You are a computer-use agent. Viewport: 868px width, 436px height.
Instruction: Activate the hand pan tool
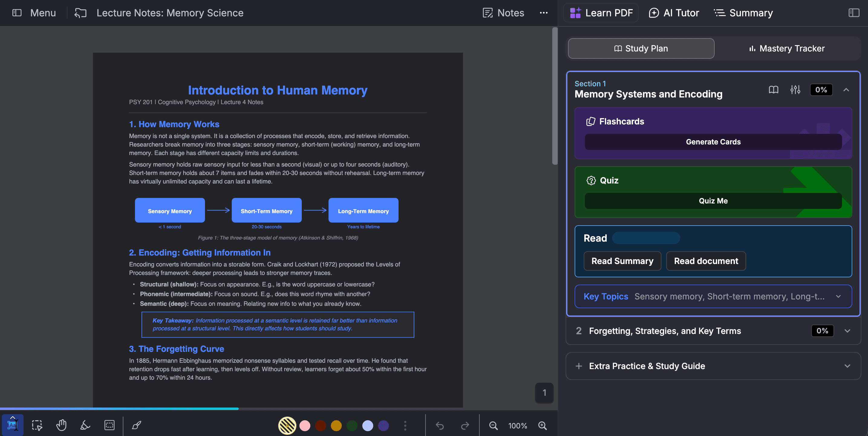click(61, 425)
